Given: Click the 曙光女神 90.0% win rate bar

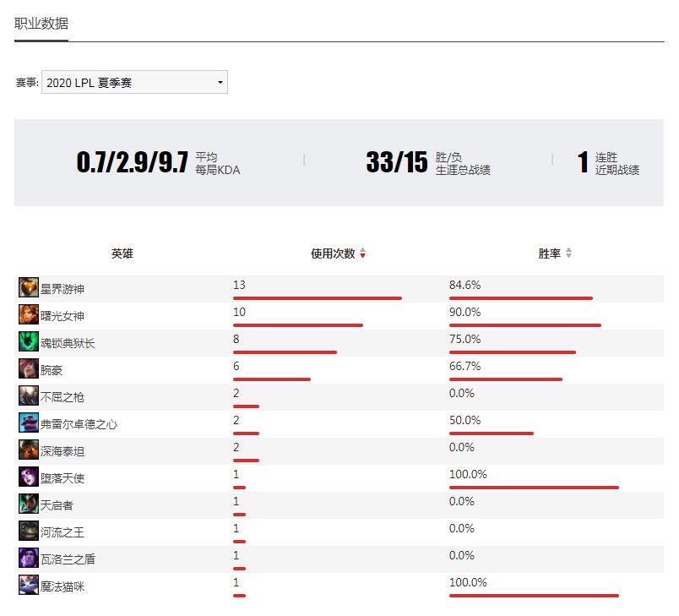Looking at the screenshot, I should pyautogui.click(x=524, y=325).
